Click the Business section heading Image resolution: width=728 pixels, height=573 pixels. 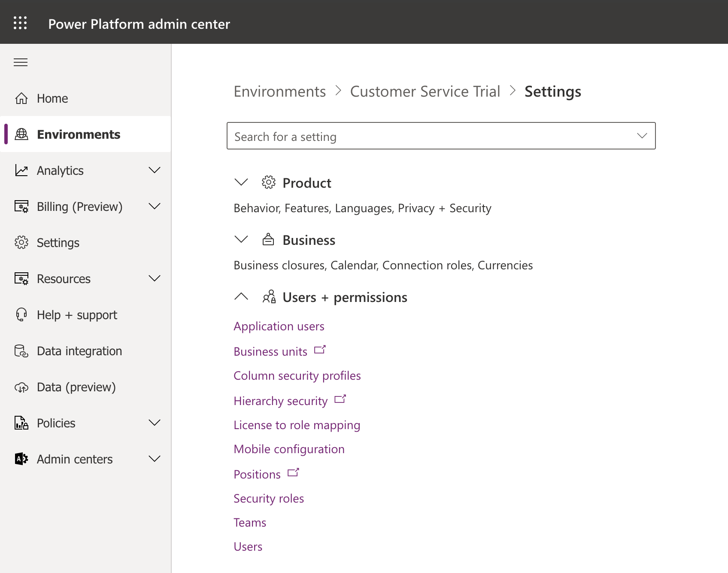[309, 240]
